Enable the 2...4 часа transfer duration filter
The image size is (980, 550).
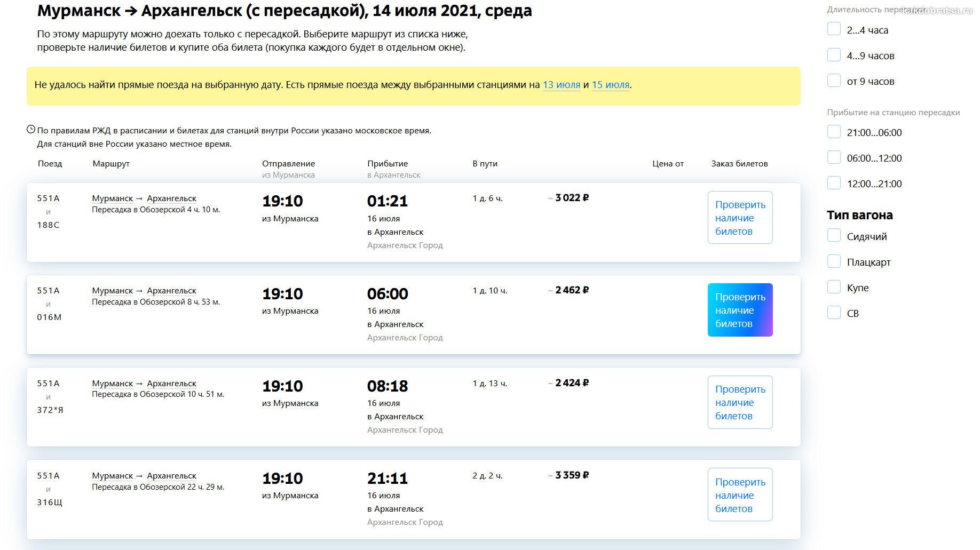pyautogui.click(x=834, y=29)
